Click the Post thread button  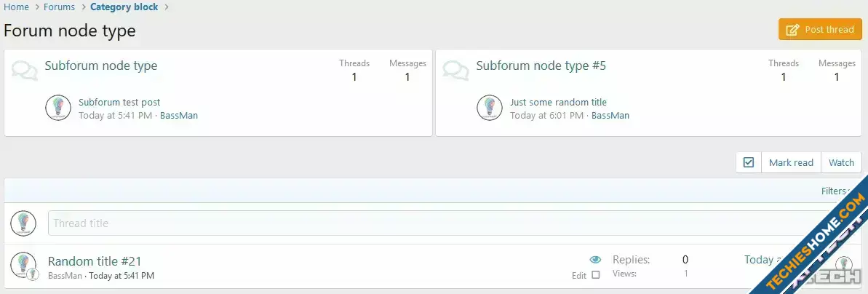[821, 29]
